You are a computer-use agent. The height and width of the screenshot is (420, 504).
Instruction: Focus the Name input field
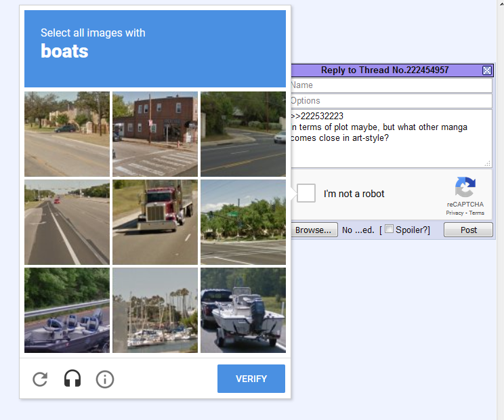pyautogui.click(x=391, y=85)
